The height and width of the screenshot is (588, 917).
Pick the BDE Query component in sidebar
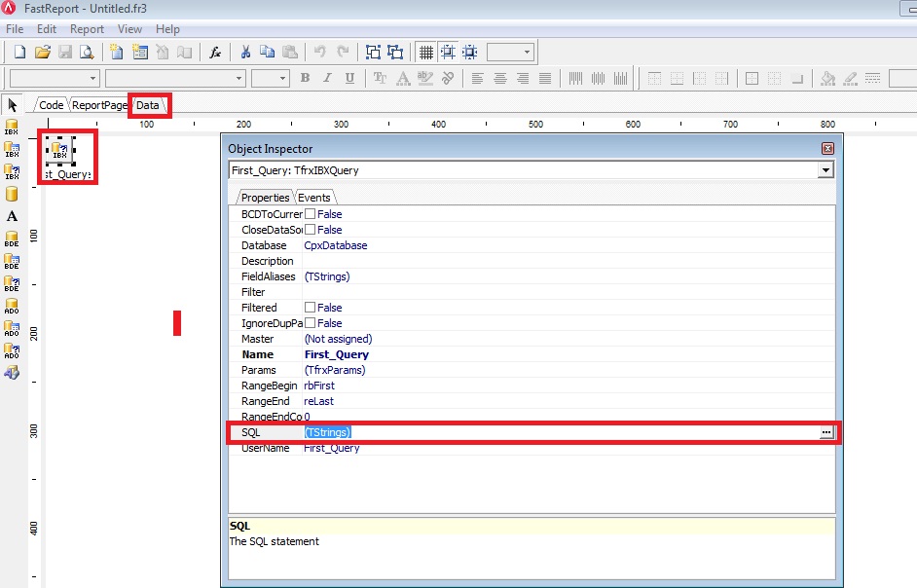(12, 285)
